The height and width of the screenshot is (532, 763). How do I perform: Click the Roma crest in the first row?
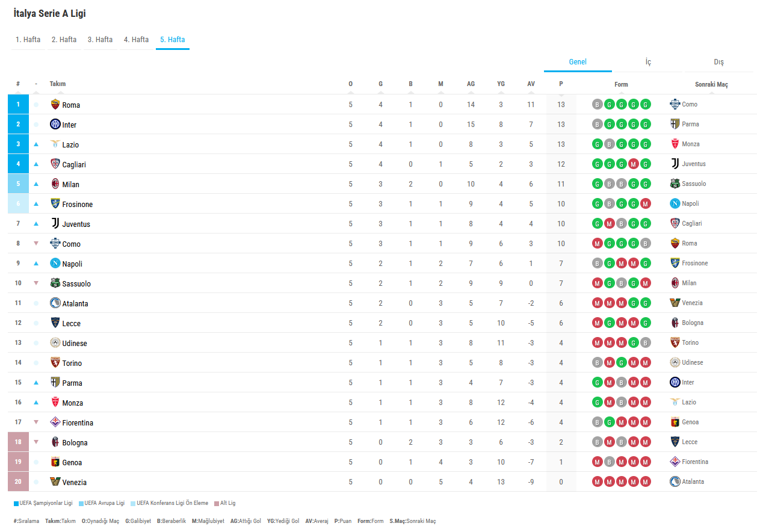55,104
